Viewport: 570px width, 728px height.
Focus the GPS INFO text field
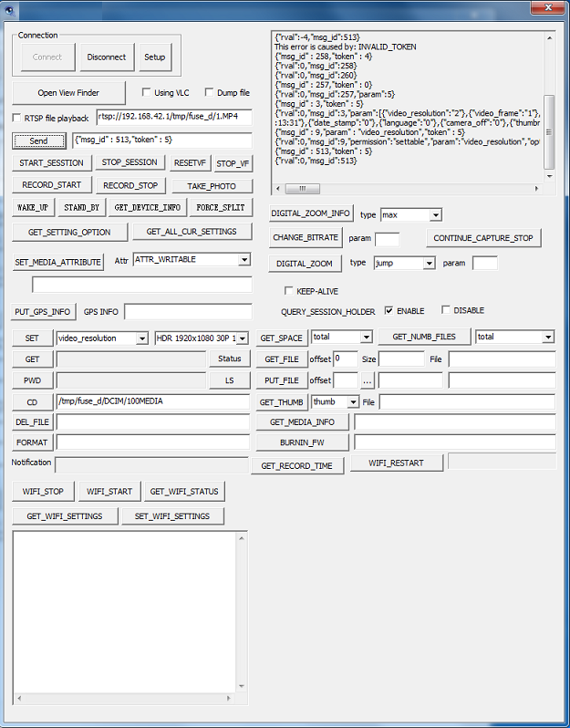click(189, 311)
